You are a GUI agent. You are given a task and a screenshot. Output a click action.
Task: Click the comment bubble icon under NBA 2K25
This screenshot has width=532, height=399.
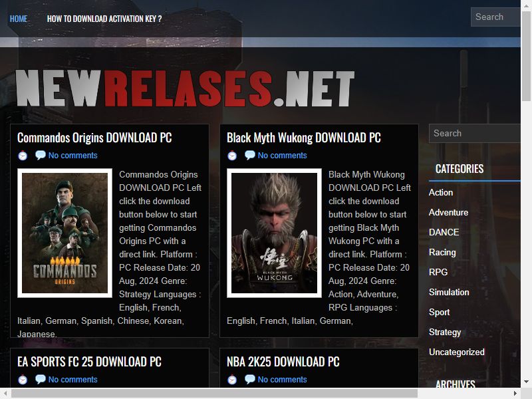click(x=250, y=379)
